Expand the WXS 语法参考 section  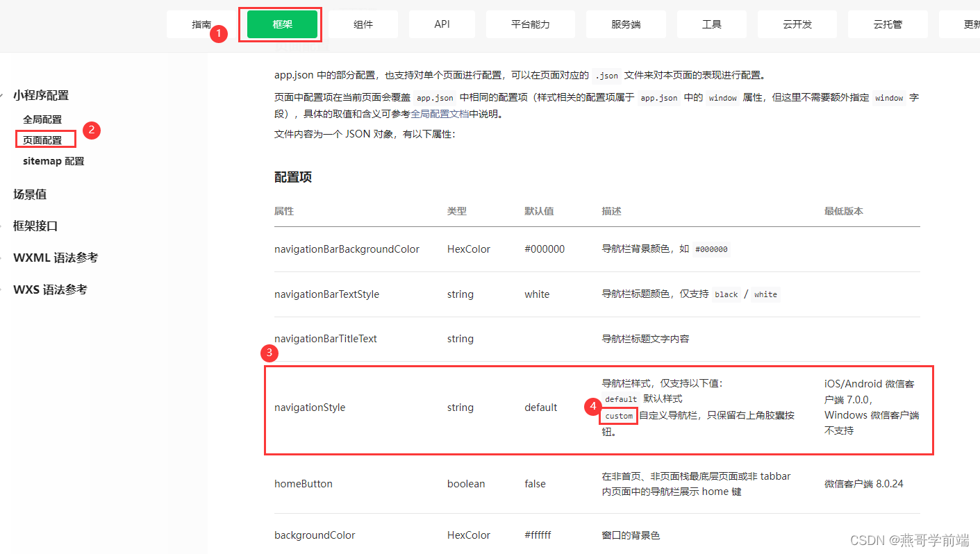[50, 289]
